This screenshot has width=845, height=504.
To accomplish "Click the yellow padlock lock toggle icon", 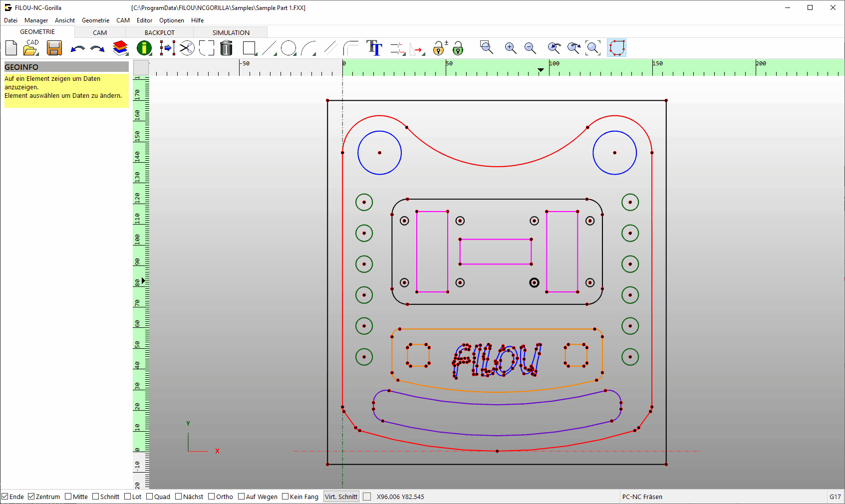I will pyautogui.click(x=439, y=48).
